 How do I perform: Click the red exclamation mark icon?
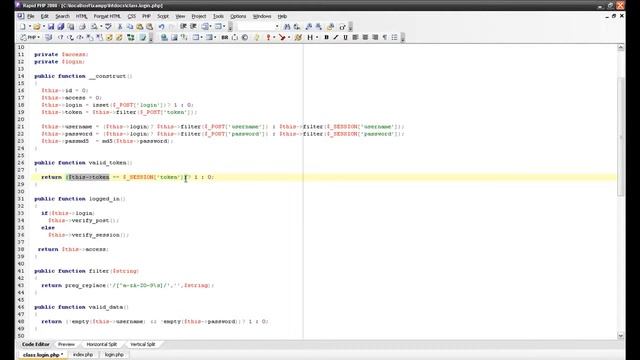[268, 38]
